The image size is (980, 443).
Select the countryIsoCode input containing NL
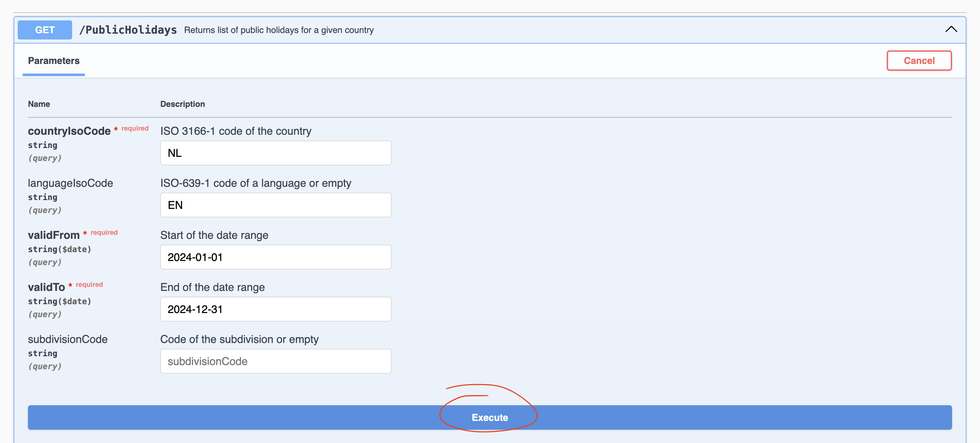point(275,153)
